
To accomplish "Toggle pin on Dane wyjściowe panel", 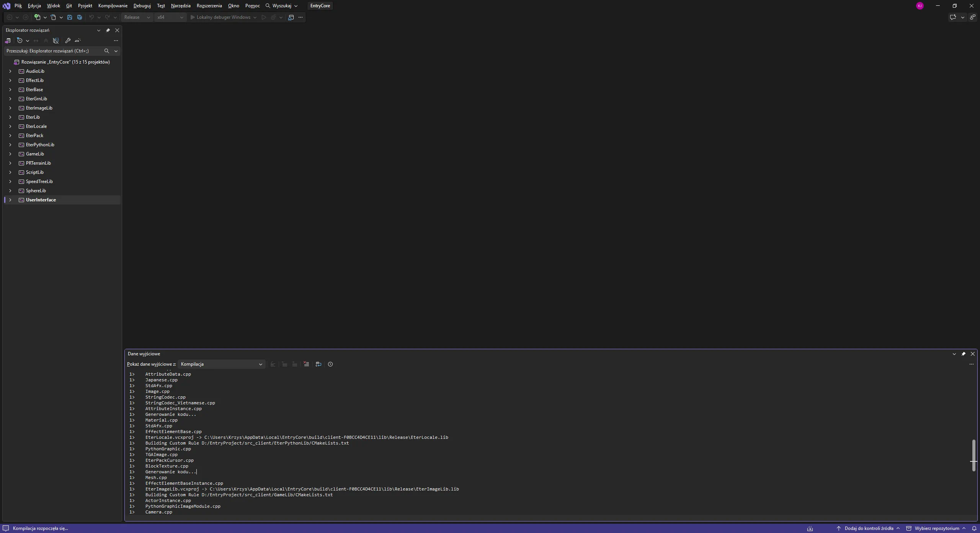I will pos(964,354).
